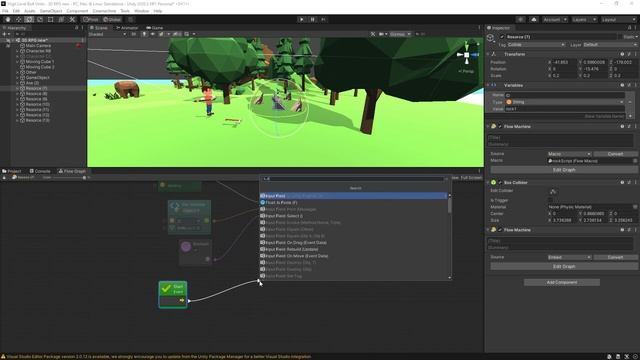Open the Source dropdown showing Embed
The height and width of the screenshot is (360, 640).
pyautogui.click(x=569, y=257)
